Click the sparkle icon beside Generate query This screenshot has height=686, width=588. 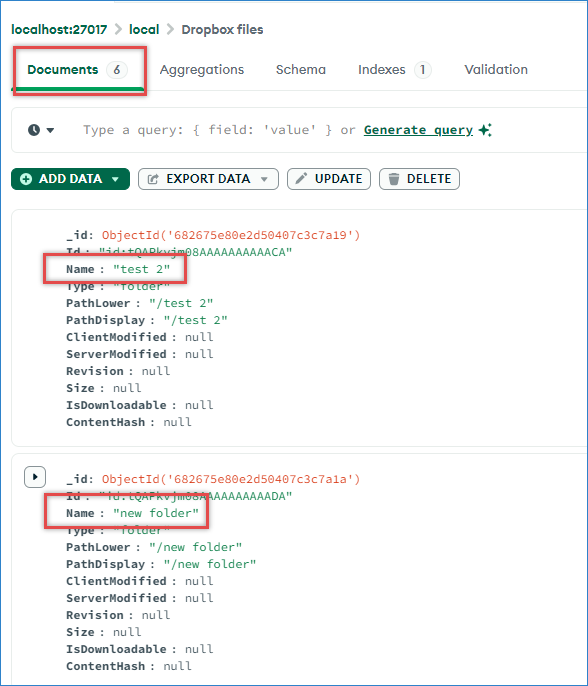tap(485, 130)
